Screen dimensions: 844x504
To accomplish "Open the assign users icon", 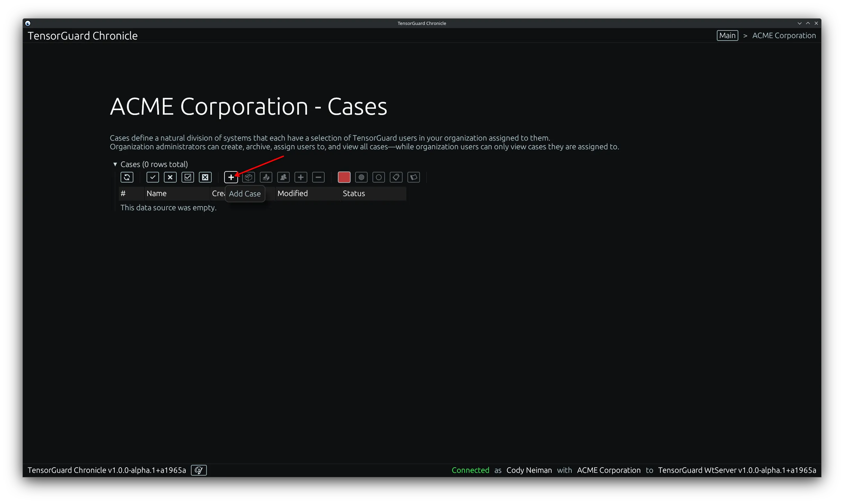I will (283, 177).
